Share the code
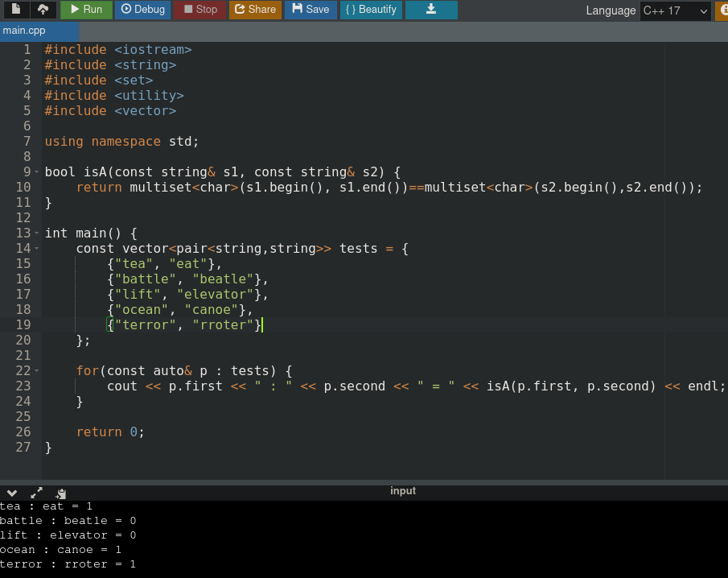Viewport: 728px width, 578px height. pos(255,10)
